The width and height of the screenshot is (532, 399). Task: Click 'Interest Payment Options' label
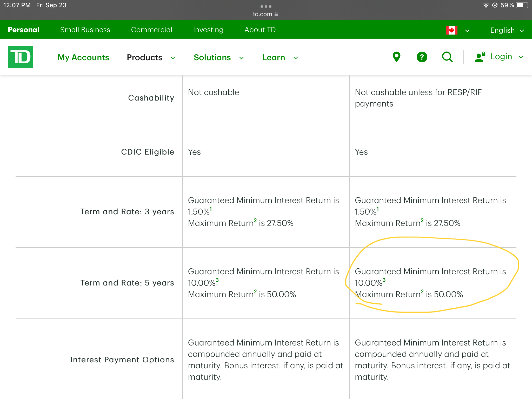point(122,360)
